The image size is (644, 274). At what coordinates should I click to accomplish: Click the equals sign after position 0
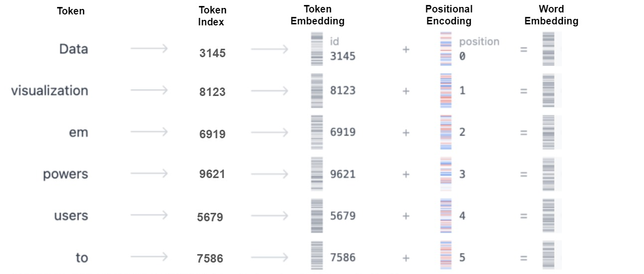click(524, 49)
